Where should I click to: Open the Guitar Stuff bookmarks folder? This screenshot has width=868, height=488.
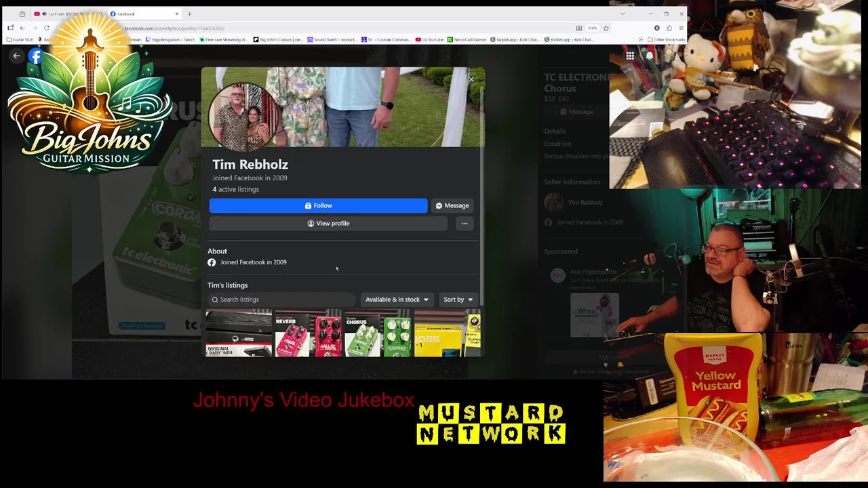[20, 39]
